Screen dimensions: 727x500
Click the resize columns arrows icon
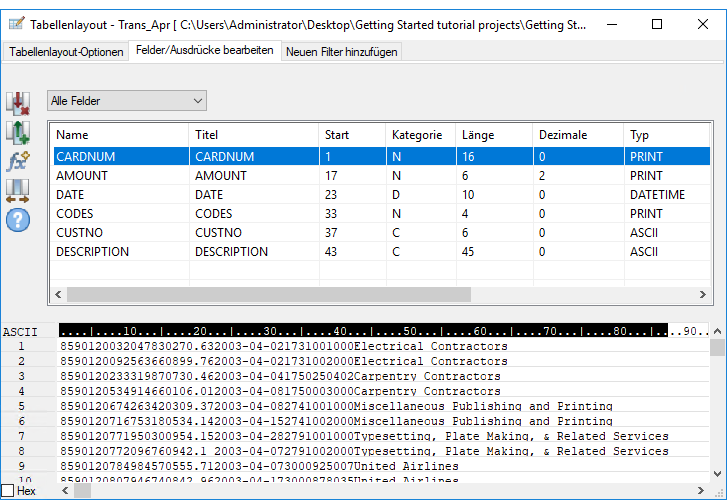click(x=18, y=190)
